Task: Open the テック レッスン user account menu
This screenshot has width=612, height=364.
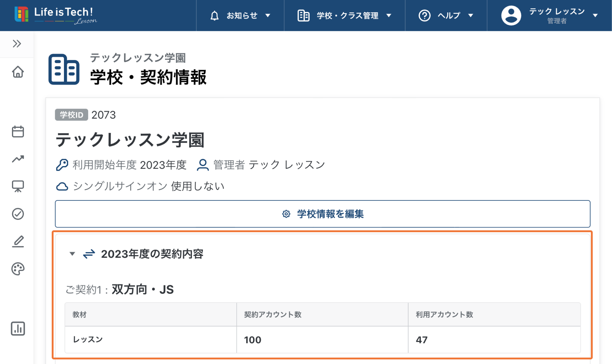Action: point(557,16)
